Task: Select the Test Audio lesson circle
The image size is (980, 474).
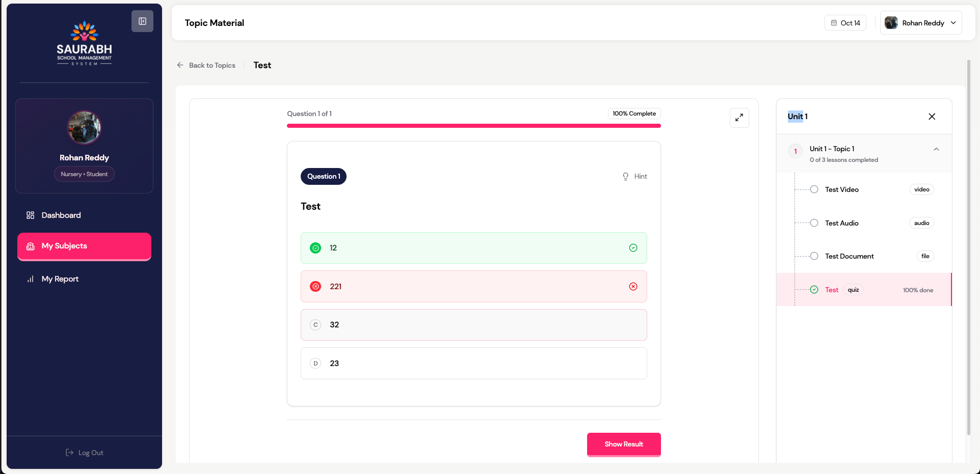Action: point(814,223)
